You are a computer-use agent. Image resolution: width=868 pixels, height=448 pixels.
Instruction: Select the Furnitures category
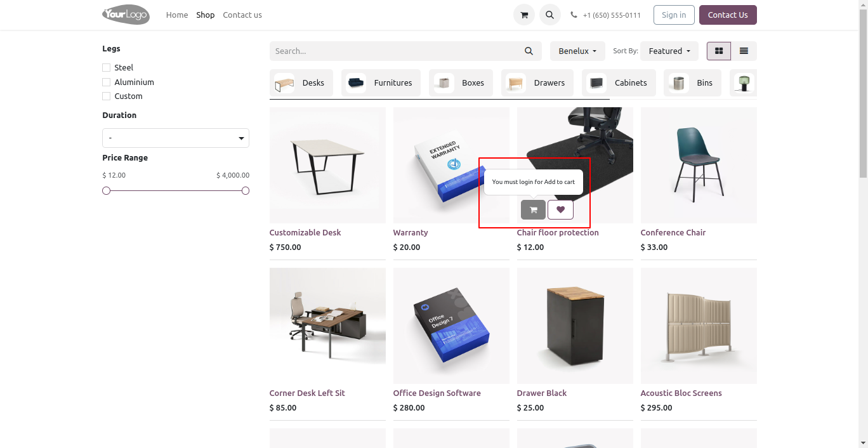381,82
